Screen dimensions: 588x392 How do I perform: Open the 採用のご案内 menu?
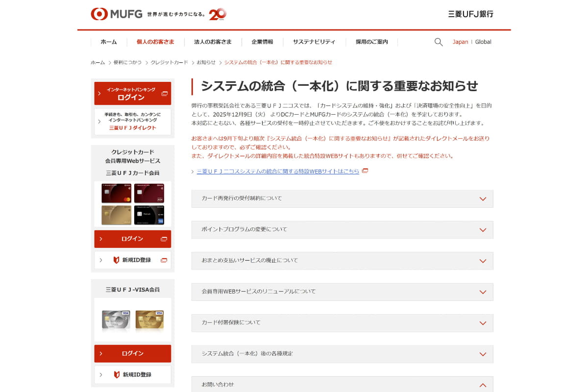click(x=371, y=42)
